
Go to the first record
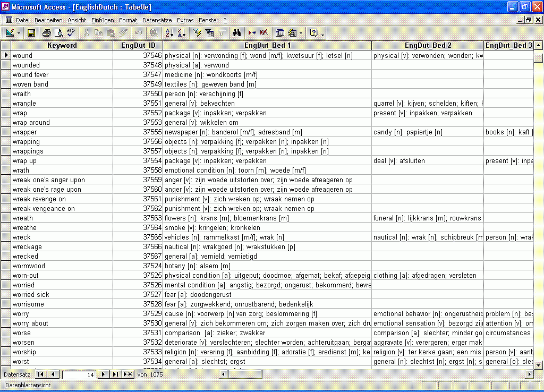pyautogui.click(x=41, y=374)
